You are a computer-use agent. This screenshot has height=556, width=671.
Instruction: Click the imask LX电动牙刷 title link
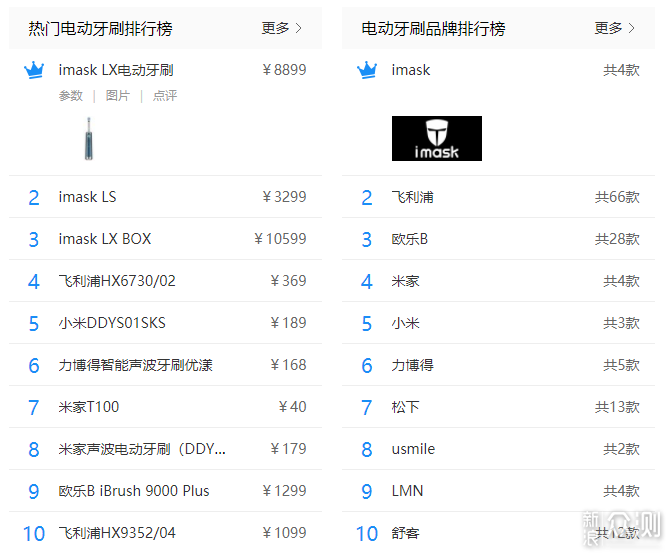(x=116, y=70)
